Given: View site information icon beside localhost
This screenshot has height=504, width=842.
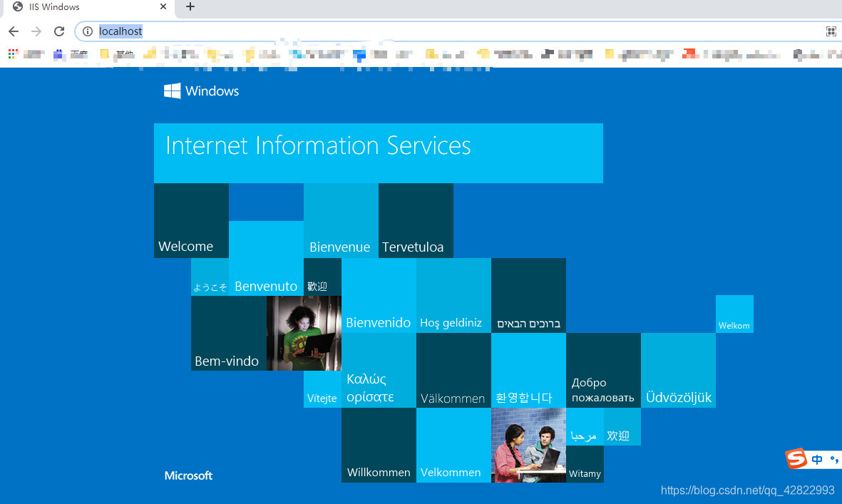Looking at the screenshot, I should [x=88, y=31].
